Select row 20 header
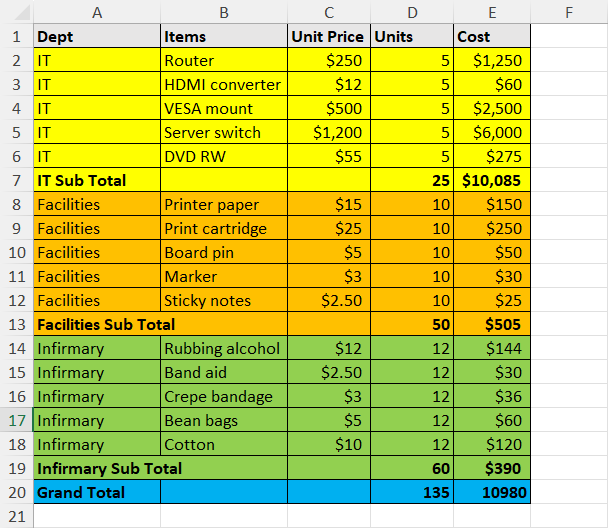The width and height of the screenshot is (608, 528). coord(17,492)
